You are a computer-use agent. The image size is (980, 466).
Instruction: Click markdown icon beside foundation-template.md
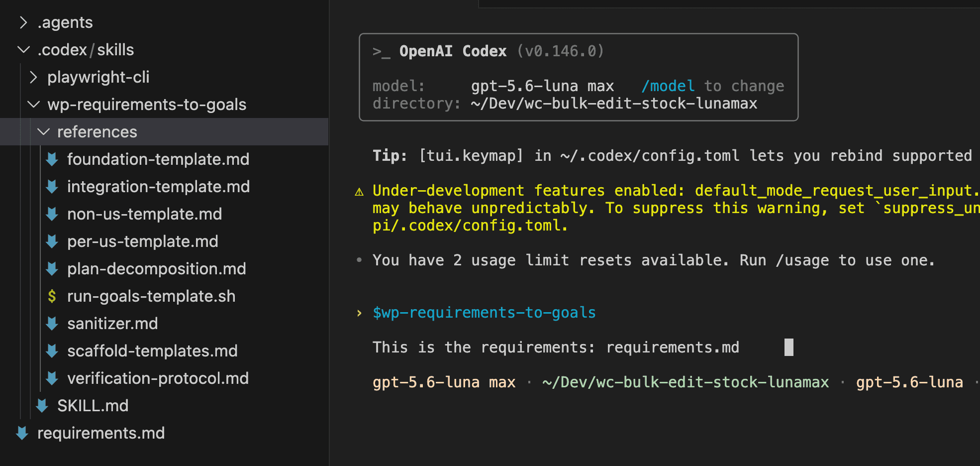(x=52, y=159)
